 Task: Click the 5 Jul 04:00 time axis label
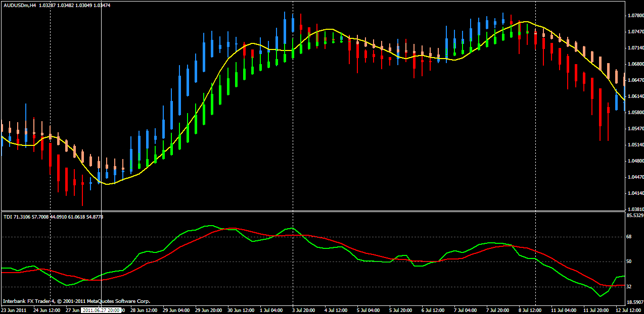click(370, 310)
